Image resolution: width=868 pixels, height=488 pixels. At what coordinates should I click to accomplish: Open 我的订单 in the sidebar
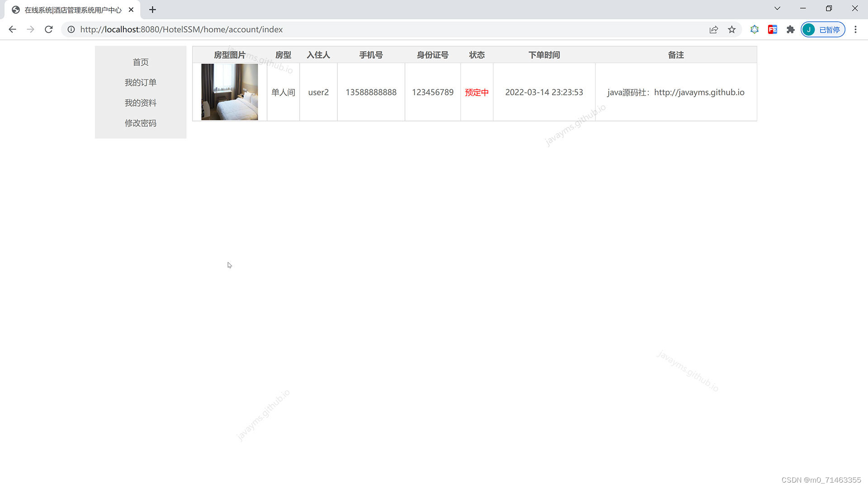(141, 83)
